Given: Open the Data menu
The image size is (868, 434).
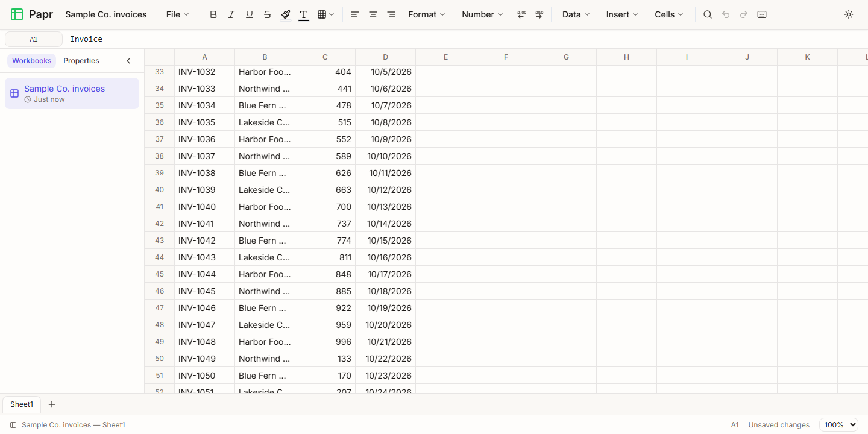Looking at the screenshot, I should (x=576, y=14).
